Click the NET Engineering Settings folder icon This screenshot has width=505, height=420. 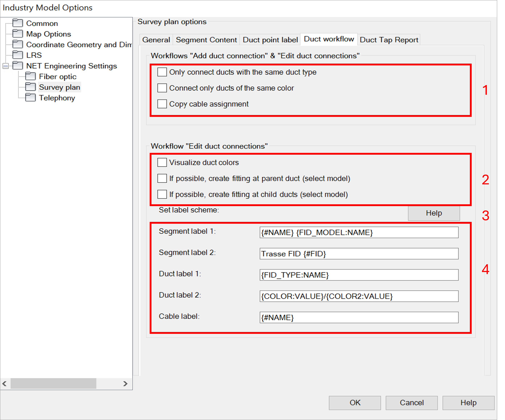click(x=18, y=66)
